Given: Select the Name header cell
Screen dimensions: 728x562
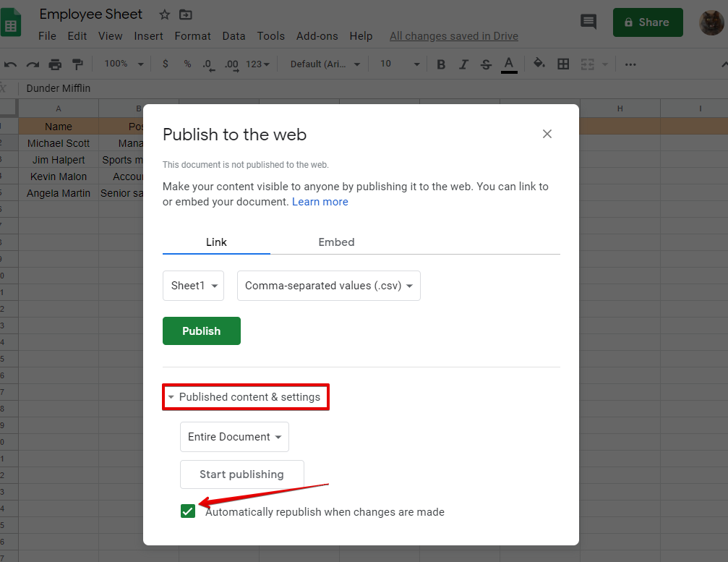Looking at the screenshot, I should pyautogui.click(x=59, y=127).
